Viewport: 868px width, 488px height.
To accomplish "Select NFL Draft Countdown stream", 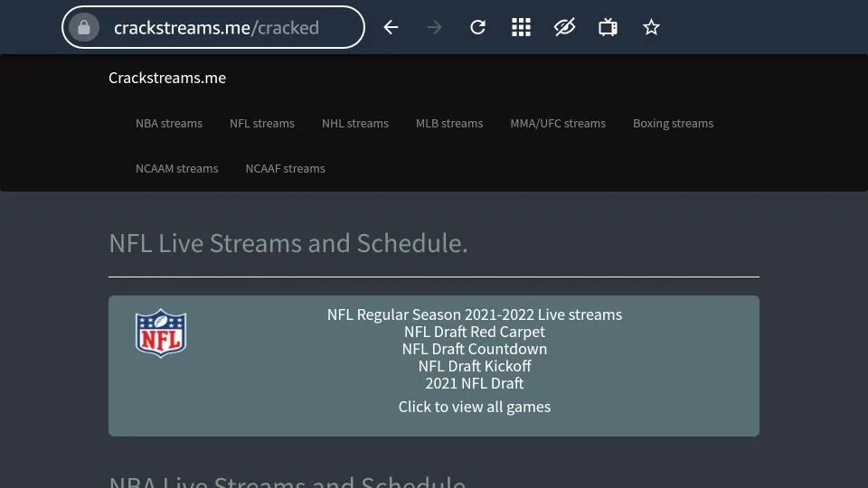I will click(475, 349).
